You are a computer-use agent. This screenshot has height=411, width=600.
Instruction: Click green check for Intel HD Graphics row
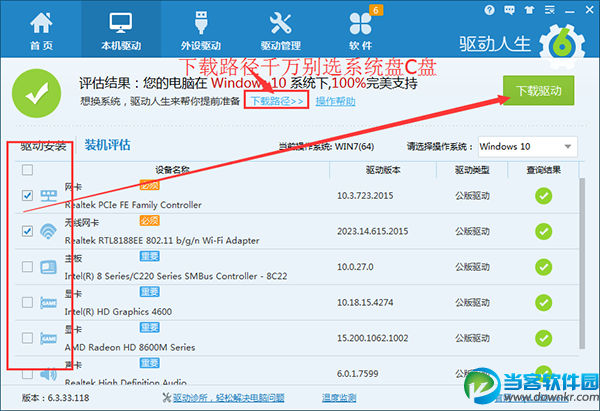click(543, 303)
